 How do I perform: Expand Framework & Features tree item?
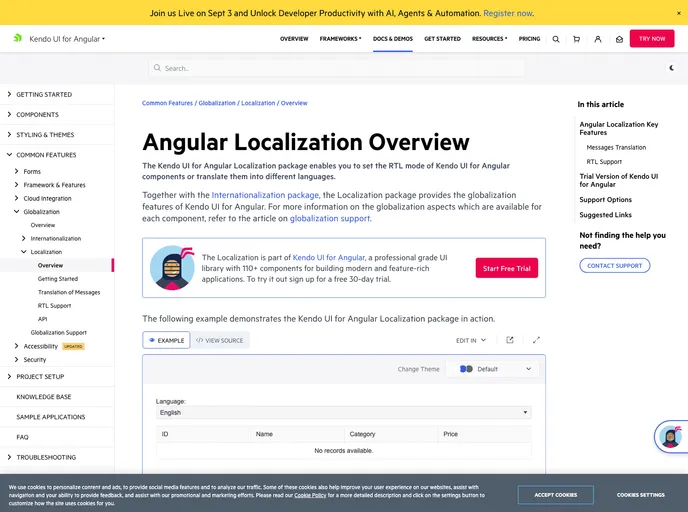pyautogui.click(x=16, y=185)
